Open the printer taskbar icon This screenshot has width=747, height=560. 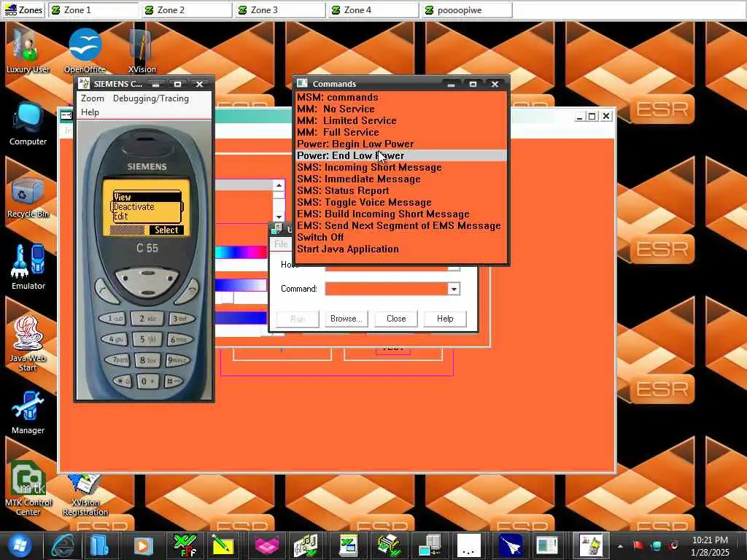tap(390, 545)
